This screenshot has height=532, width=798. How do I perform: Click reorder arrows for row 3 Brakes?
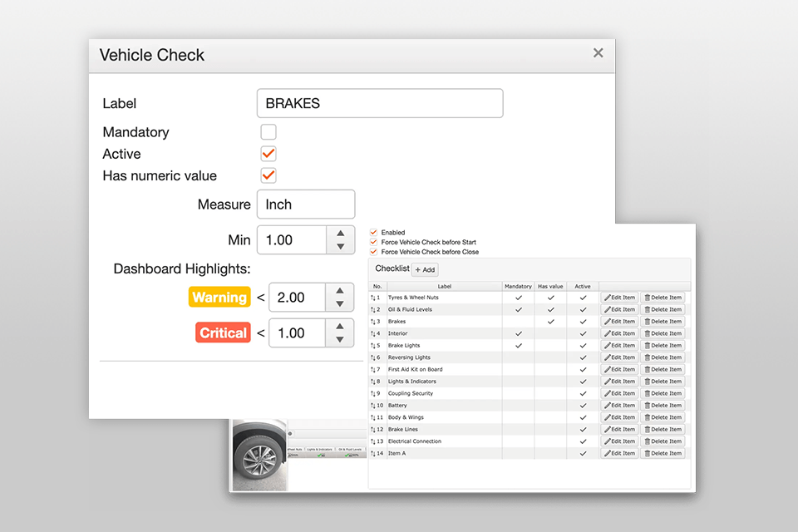coord(373,321)
